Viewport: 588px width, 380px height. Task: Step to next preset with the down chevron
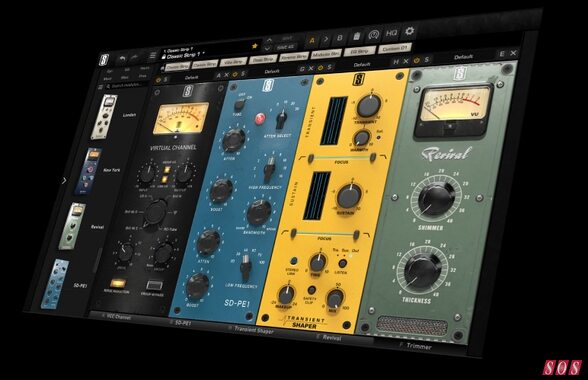point(267,48)
